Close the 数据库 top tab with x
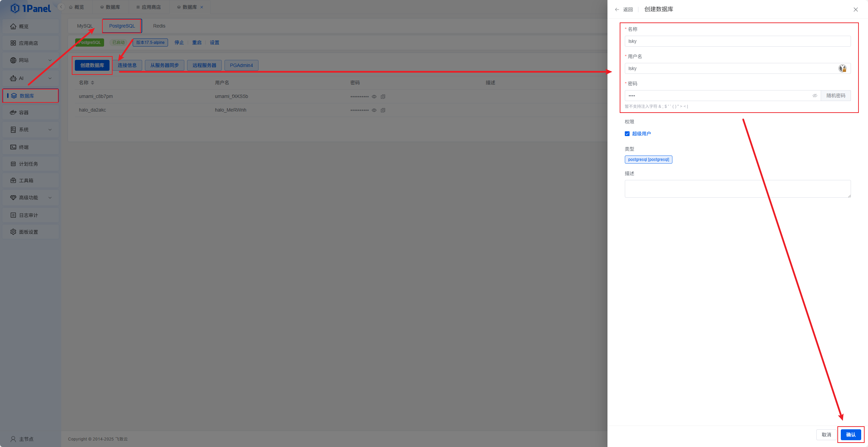 click(202, 7)
